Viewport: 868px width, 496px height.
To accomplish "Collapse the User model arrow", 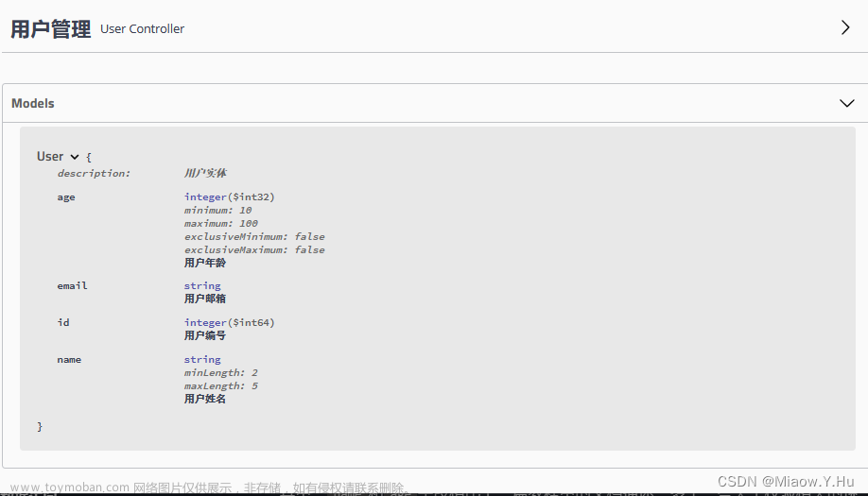I will 75,157.
